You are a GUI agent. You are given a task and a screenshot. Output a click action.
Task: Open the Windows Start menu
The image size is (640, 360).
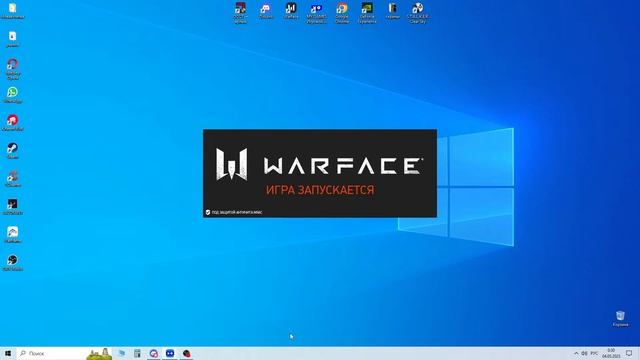(8, 353)
